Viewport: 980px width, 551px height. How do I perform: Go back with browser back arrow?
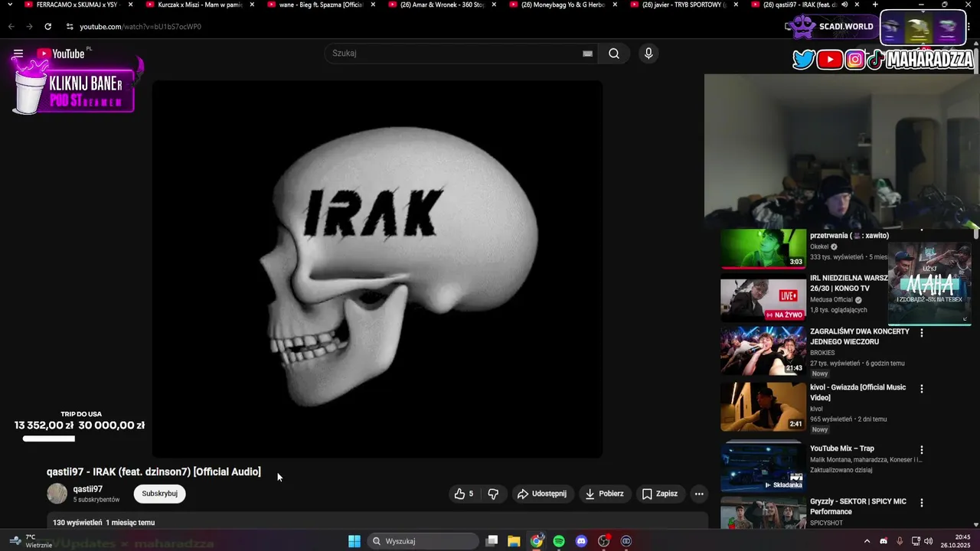11,26
